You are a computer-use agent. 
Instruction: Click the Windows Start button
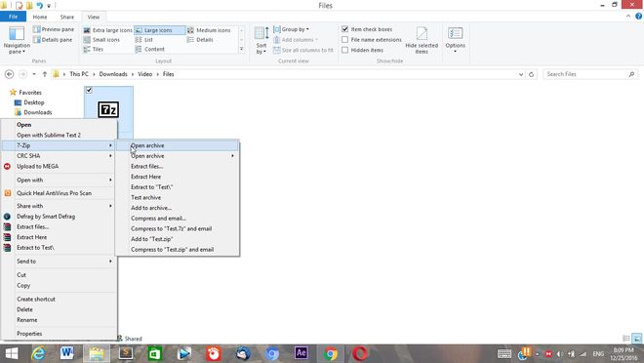pyautogui.click(x=12, y=353)
